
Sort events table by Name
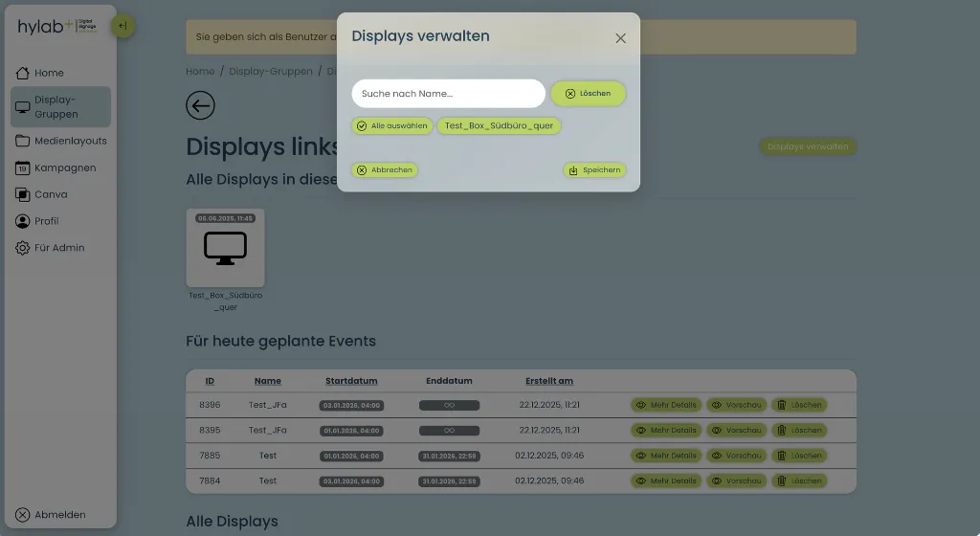pos(268,381)
